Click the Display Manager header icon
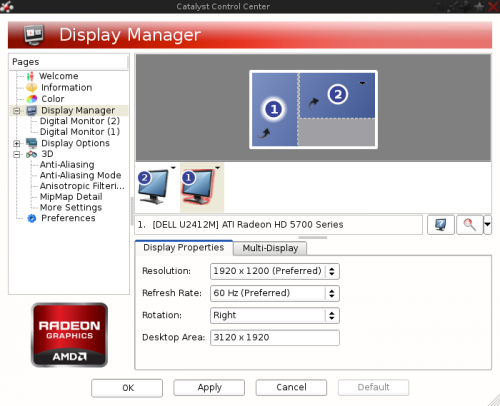Image resolution: width=500 pixels, height=406 pixels. 34,35
